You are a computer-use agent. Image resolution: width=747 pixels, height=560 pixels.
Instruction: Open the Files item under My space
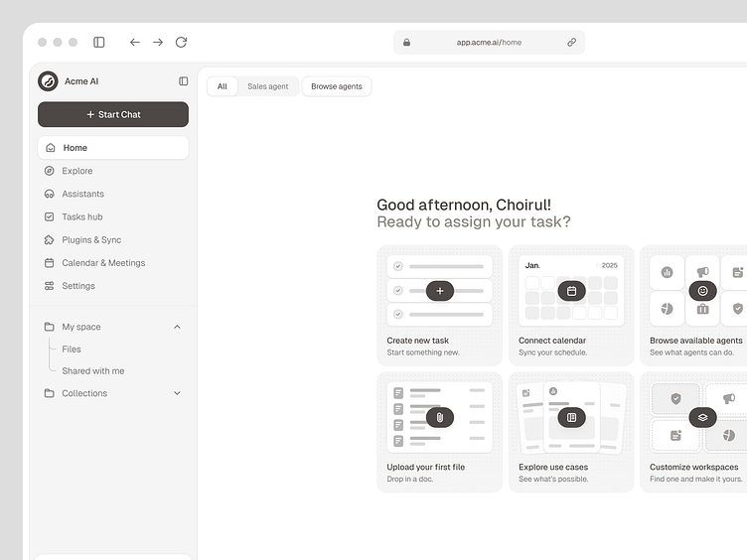point(72,350)
